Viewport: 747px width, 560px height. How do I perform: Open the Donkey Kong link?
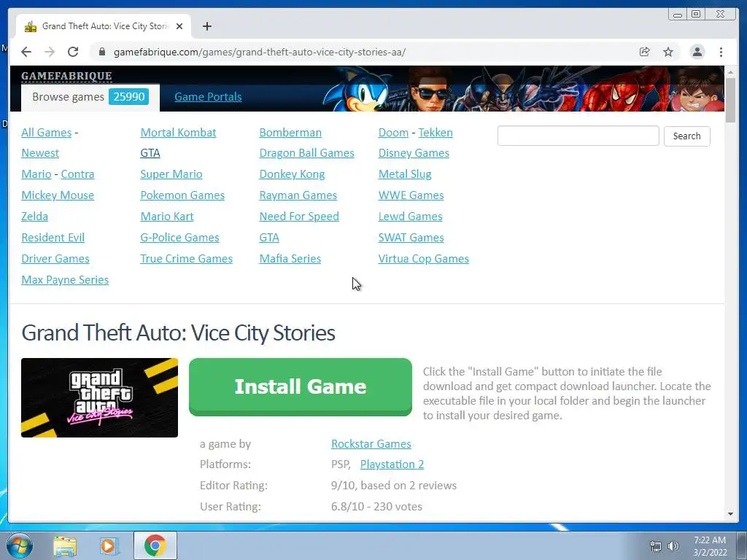pos(292,174)
